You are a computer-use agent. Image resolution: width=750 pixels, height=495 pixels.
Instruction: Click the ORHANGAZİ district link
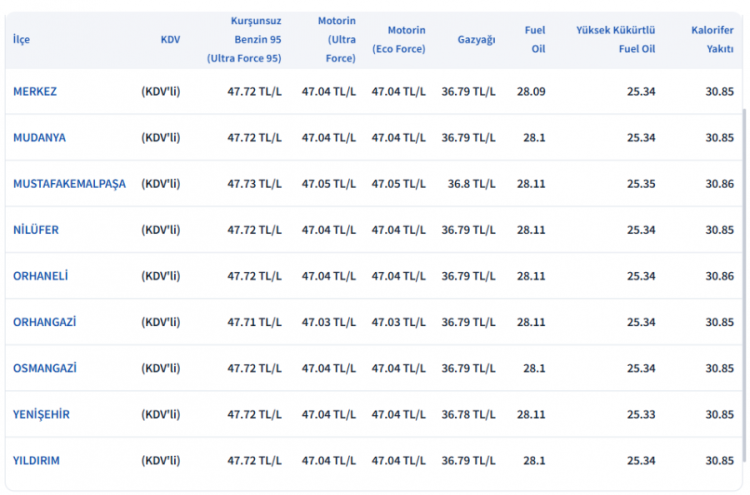45,322
